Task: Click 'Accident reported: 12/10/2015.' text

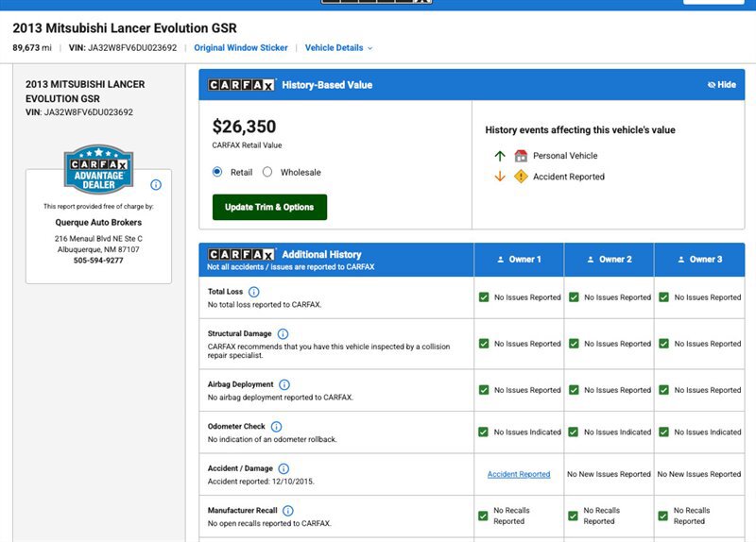Action: click(261, 482)
